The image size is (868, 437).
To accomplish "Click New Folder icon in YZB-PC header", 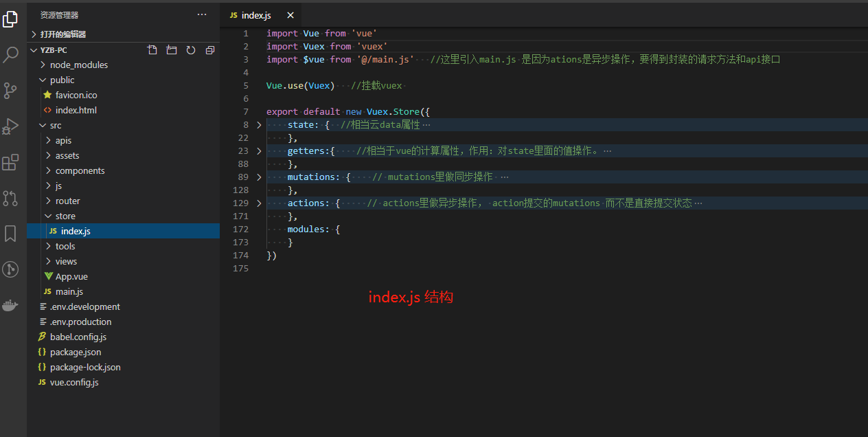I will (x=172, y=50).
